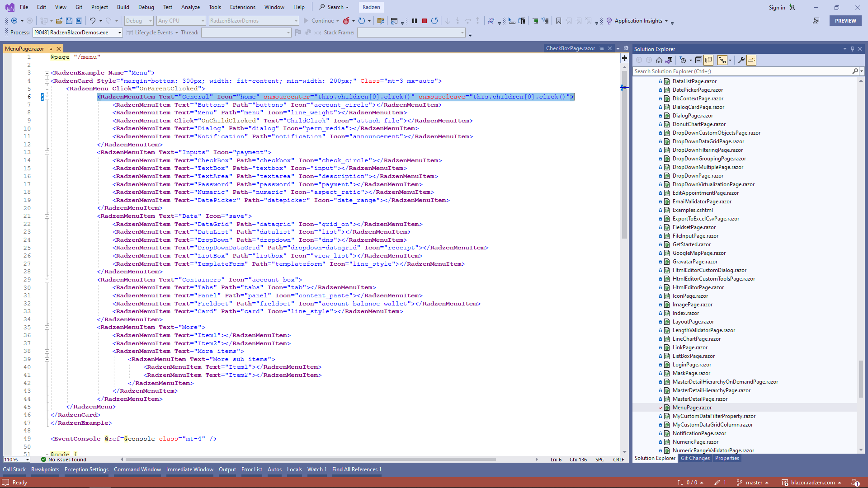Toggle a bookmark on the current line
The image size is (868, 488).
[x=558, y=21]
